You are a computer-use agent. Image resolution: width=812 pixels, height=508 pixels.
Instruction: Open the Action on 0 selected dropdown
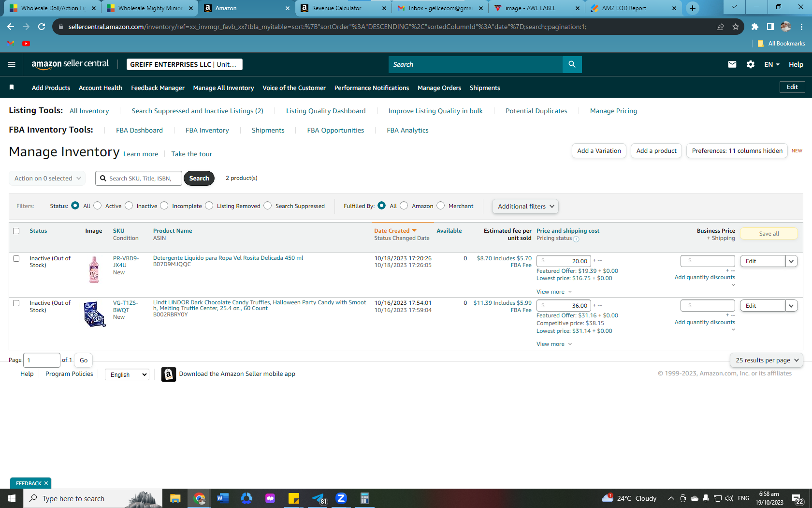(47, 178)
